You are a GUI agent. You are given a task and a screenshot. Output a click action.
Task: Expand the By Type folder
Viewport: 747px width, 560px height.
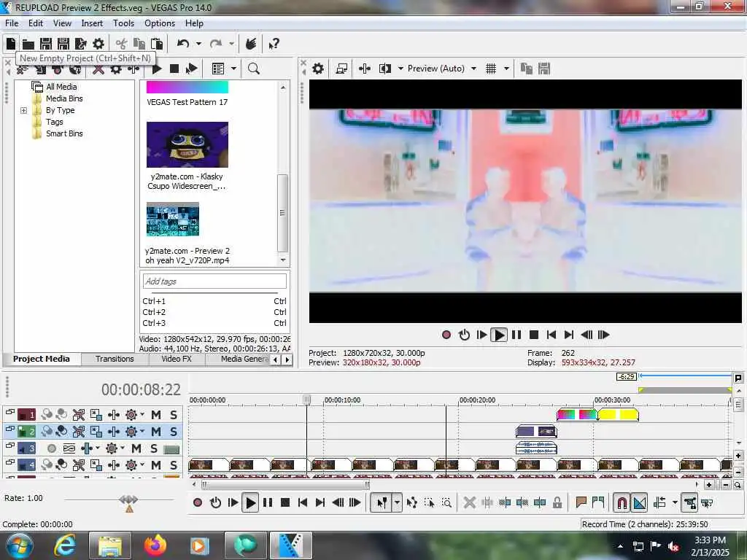pos(23,111)
